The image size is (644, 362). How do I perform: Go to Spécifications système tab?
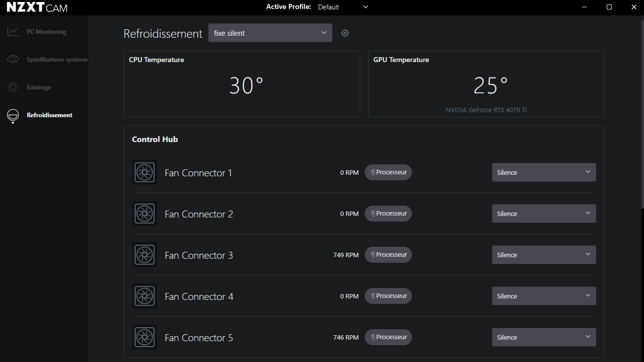57,60
